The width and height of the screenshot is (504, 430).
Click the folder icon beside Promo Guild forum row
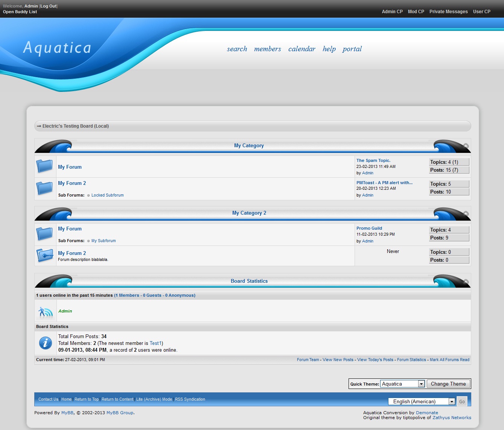(x=44, y=234)
